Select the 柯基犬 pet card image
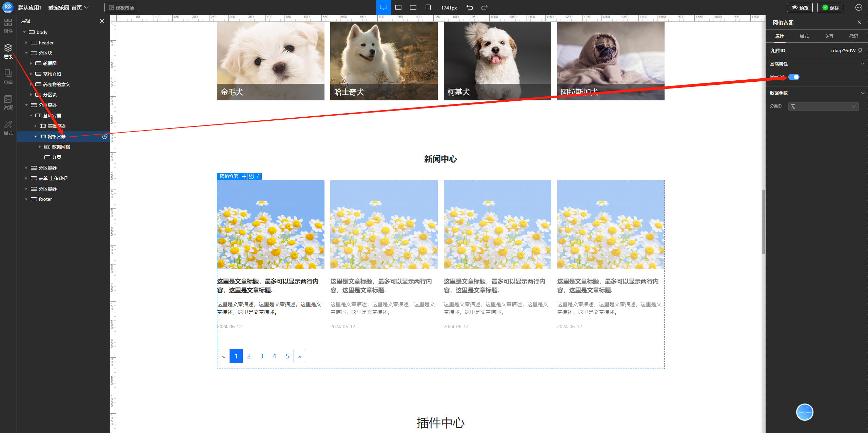Screen dimensions: 868x433 497,61
